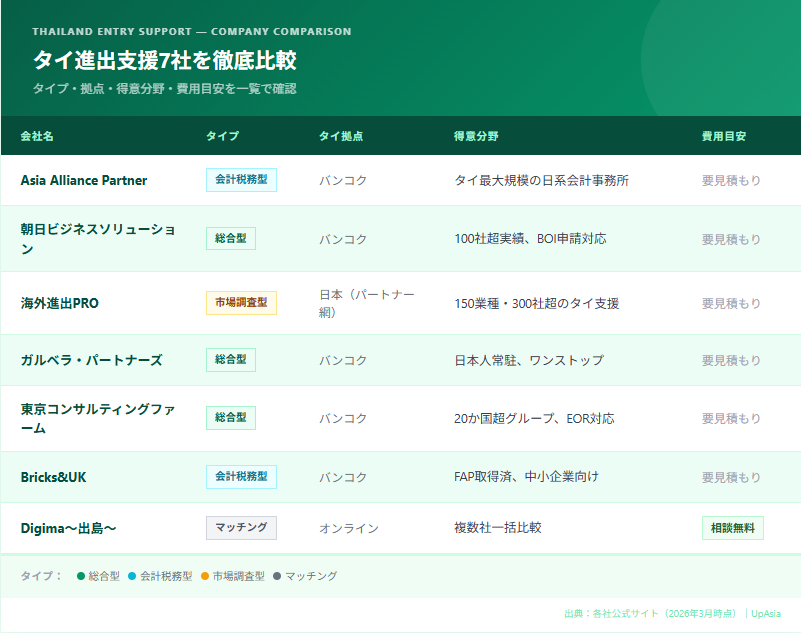
Task: Select the 海外進出PRO company name
Action: [x=59, y=303]
